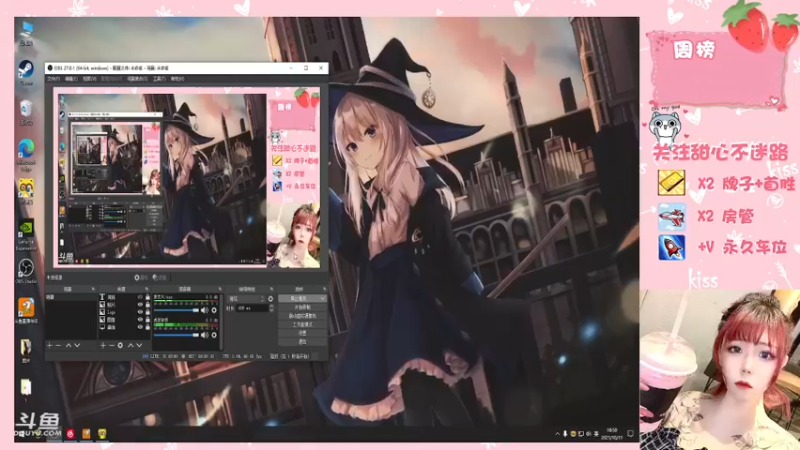
Task: Open the File menu in OBS
Action: (53, 79)
